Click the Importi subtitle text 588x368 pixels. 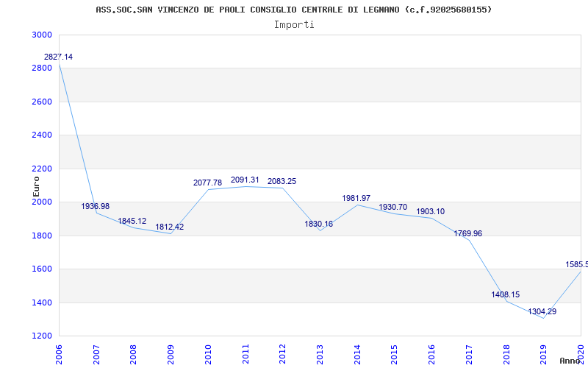click(x=294, y=25)
